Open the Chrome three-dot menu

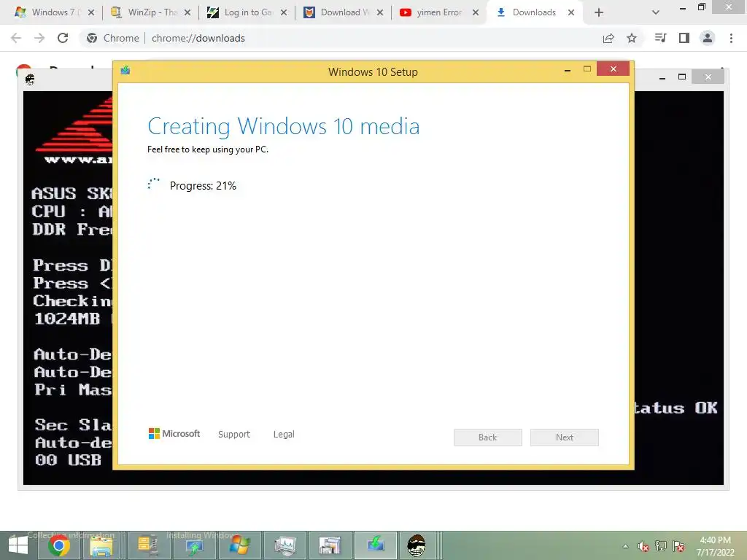pyautogui.click(x=731, y=38)
